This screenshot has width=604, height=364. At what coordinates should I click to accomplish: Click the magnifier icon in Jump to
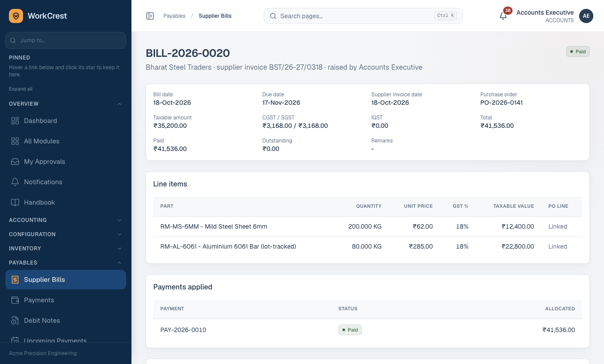(13, 40)
